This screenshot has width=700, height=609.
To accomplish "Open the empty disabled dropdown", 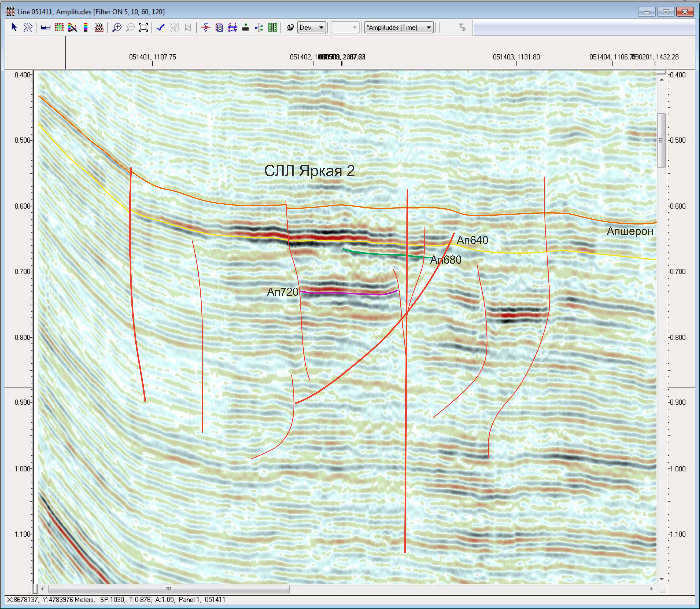I will [x=345, y=28].
